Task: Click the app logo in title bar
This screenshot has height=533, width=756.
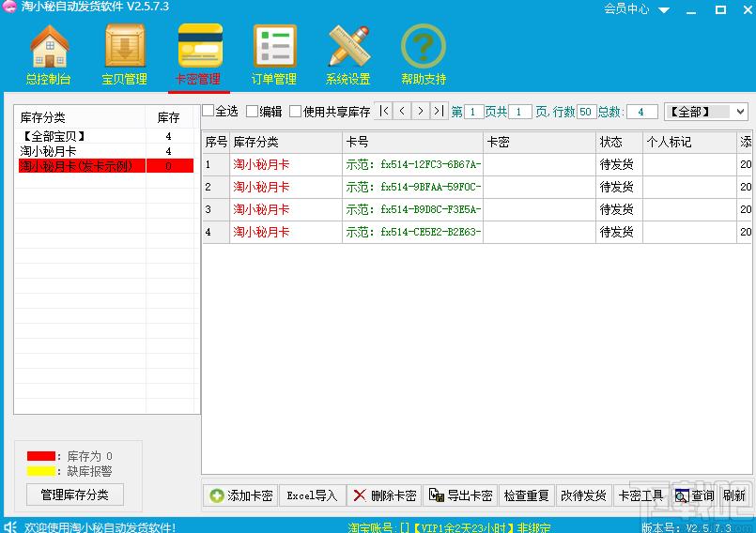Action: [9, 7]
